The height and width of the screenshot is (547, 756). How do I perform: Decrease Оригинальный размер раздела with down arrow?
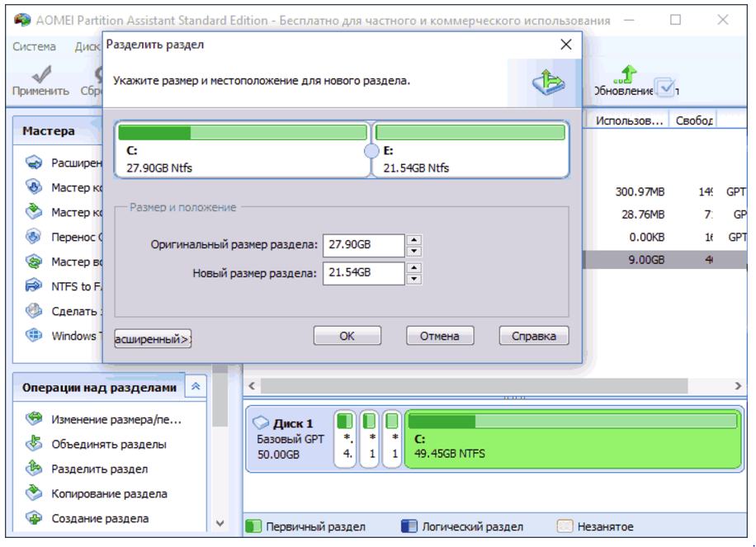[414, 252]
